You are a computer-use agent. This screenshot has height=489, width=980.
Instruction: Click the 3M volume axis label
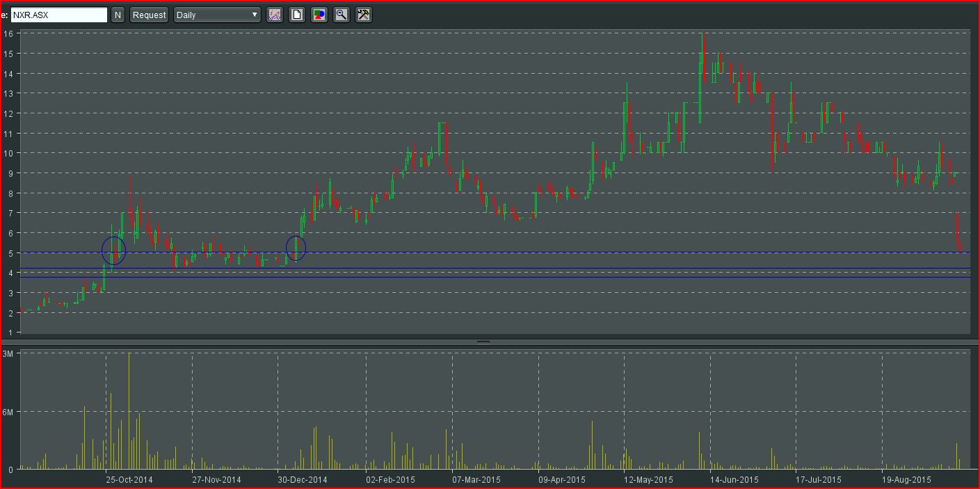pyautogui.click(x=8, y=354)
